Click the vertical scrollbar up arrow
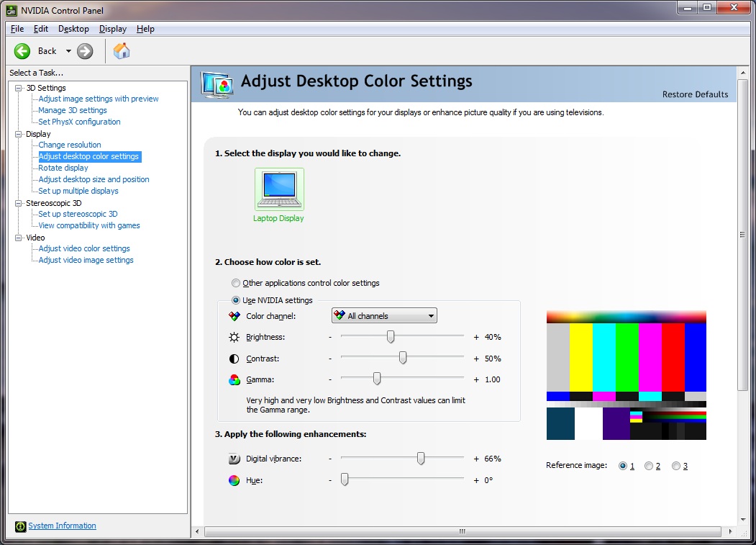Viewport: 756px width, 545px height. [743, 73]
